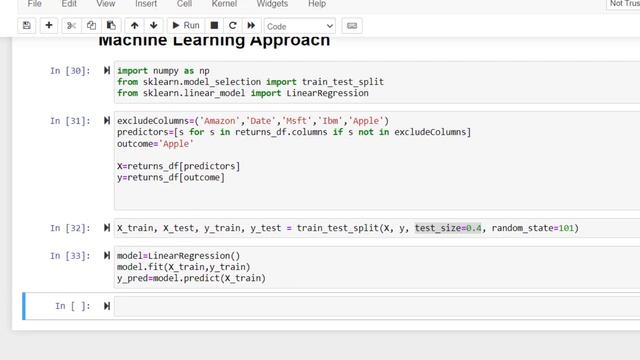Click the model.fit(X_train,y_train) line

tap(184, 267)
